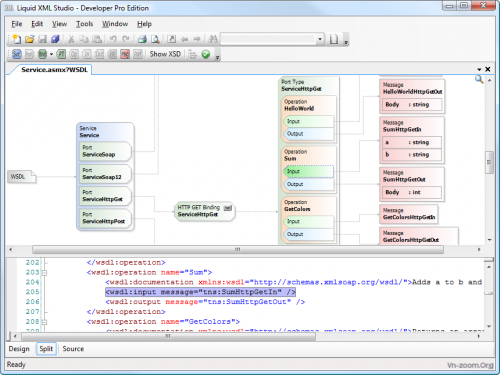Click the Operation (Op) toolbar icon
The width and height of the screenshot is (500, 375).
coord(74,54)
